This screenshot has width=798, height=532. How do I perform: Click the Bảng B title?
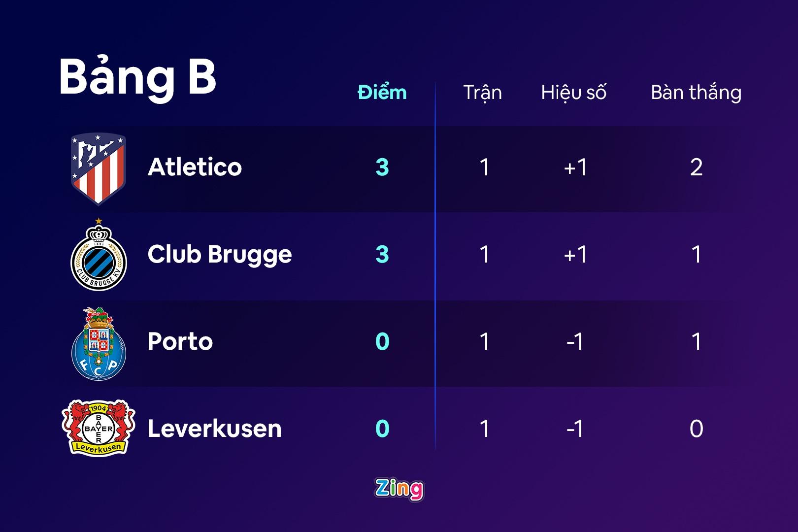coord(137,77)
